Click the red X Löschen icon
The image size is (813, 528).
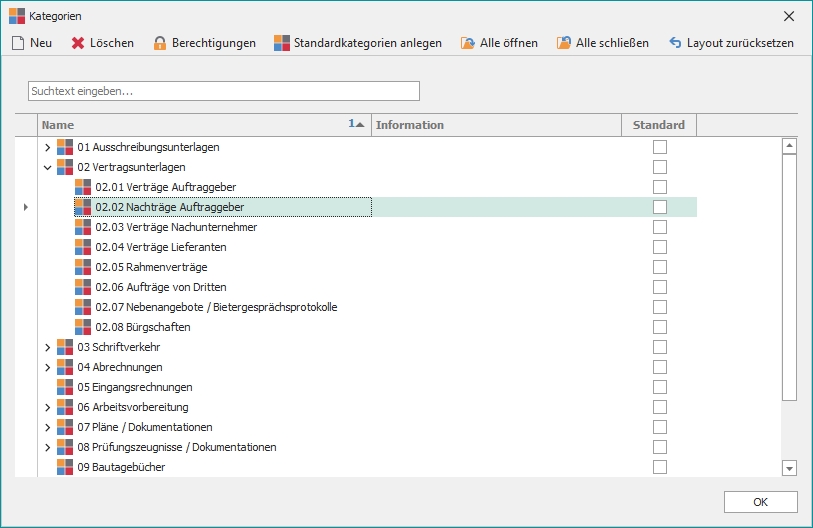tap(78, 43)
